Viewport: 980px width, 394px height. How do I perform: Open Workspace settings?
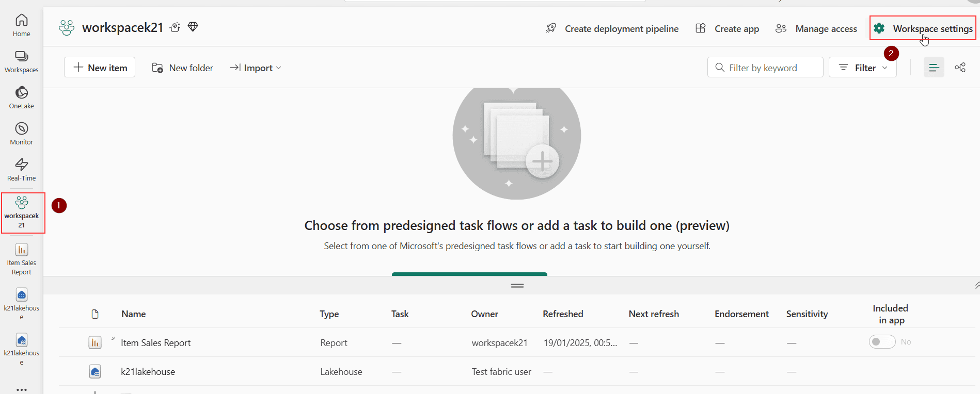[923, 29]
